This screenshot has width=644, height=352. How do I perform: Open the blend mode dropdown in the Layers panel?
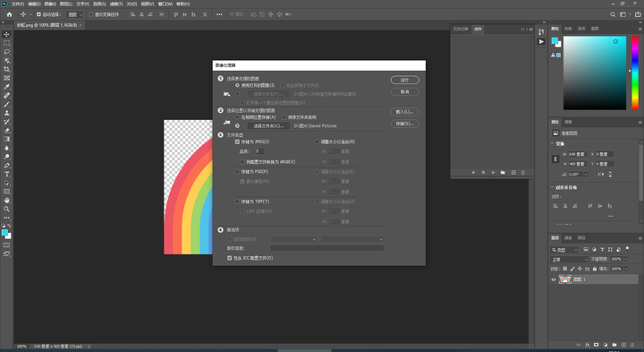click(569, 260)
